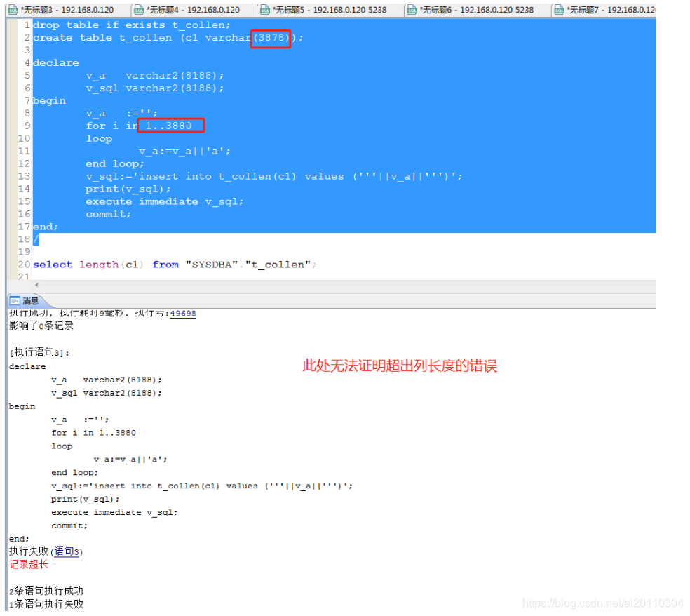Image resolution: width=690 pixels, height=616 pixels.
Task: Click 'v_sql varchar2(8188);' on line 6
Action: [x=155, y=88]
